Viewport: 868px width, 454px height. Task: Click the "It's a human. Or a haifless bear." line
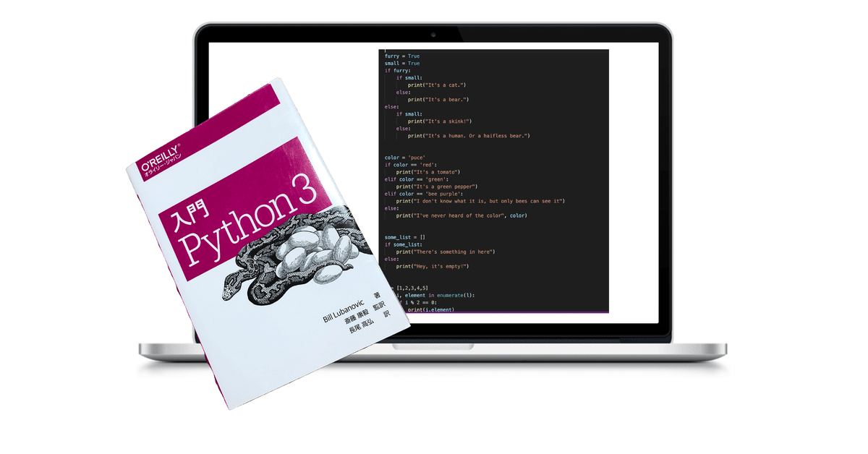(x=469, y=136)
